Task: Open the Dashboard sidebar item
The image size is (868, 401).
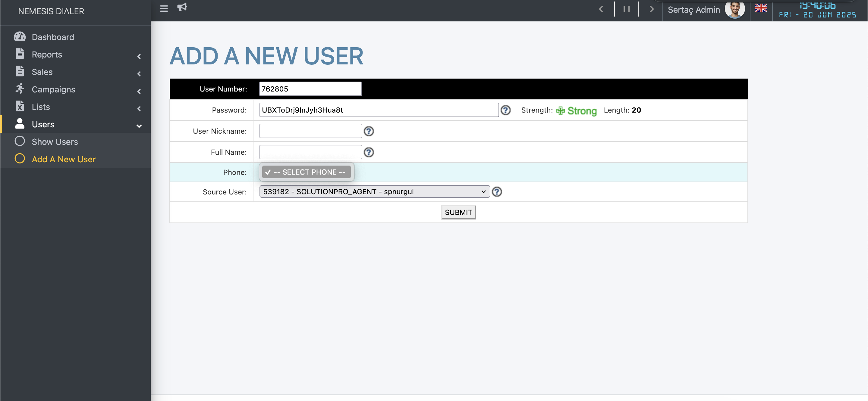Action: point(53,37)
